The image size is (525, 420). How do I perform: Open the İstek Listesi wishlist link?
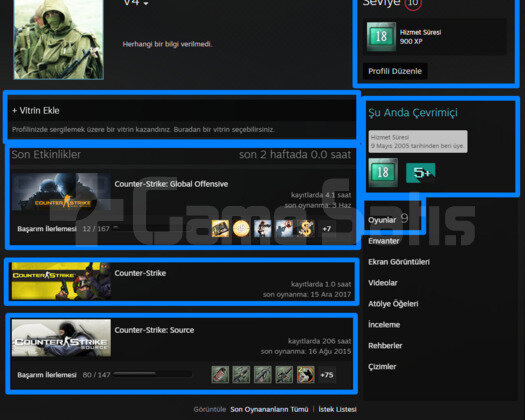coord(337,409)
